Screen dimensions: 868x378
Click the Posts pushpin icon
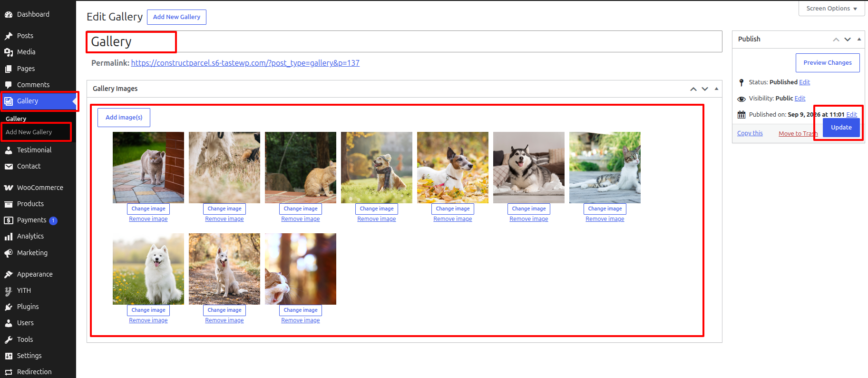point(9,36)
